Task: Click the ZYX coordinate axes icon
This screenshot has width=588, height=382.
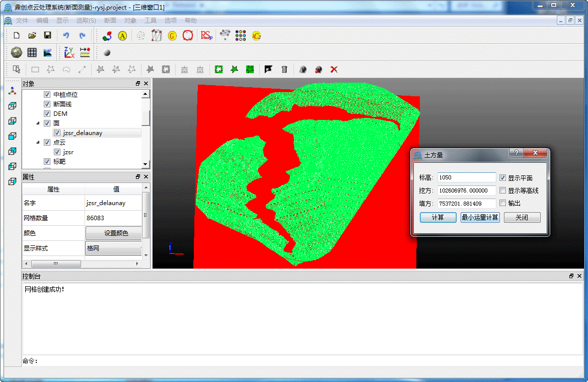Action: pyautogui.click(x=69, y=52)
